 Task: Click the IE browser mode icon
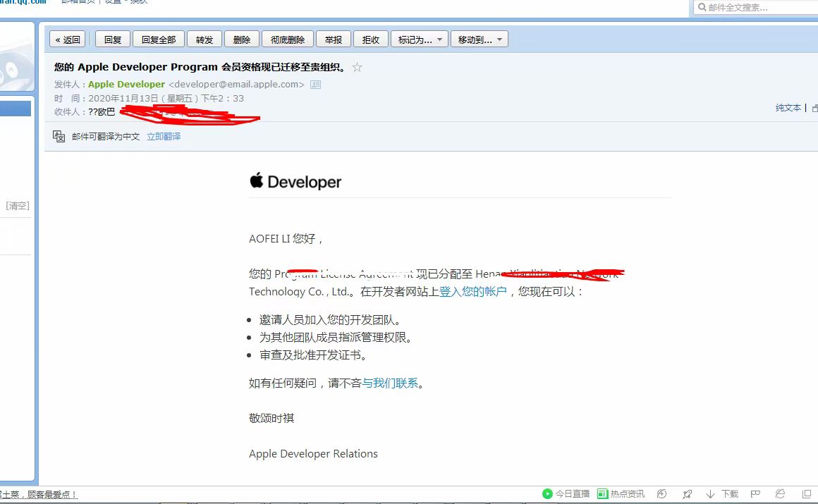pos(780,494)
